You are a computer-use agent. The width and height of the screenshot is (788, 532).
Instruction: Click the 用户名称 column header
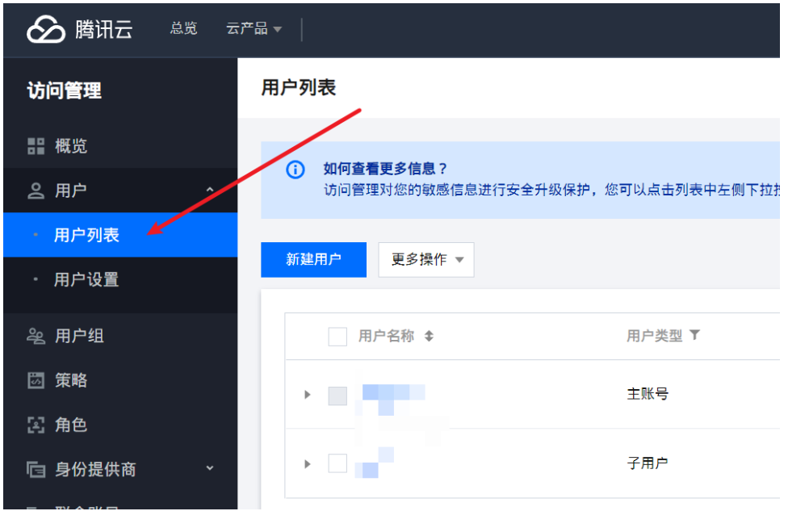[x=387, y=336]
